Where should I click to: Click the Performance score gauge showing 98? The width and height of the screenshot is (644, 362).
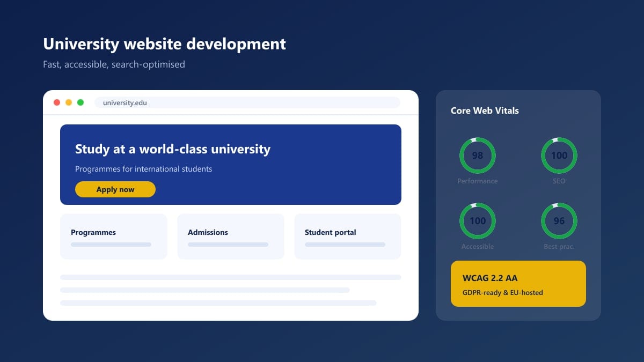[x=478, y=156]
